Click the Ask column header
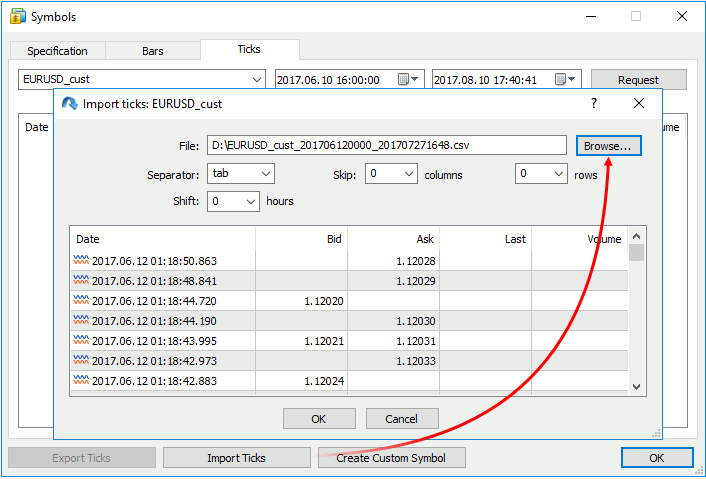 coord(394,239)
